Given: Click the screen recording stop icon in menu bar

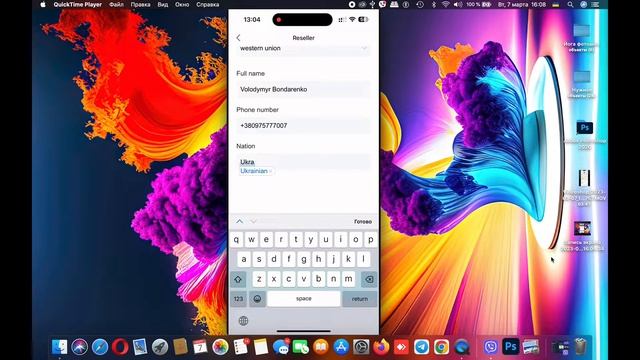Looking at the screenshot, I should (352, 4).
